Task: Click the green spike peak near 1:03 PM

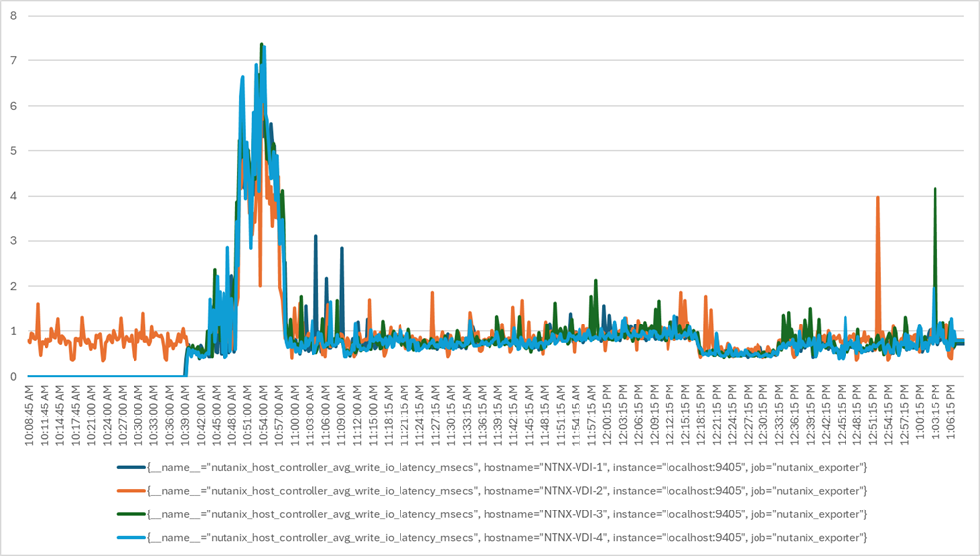Action: point(935,188)
